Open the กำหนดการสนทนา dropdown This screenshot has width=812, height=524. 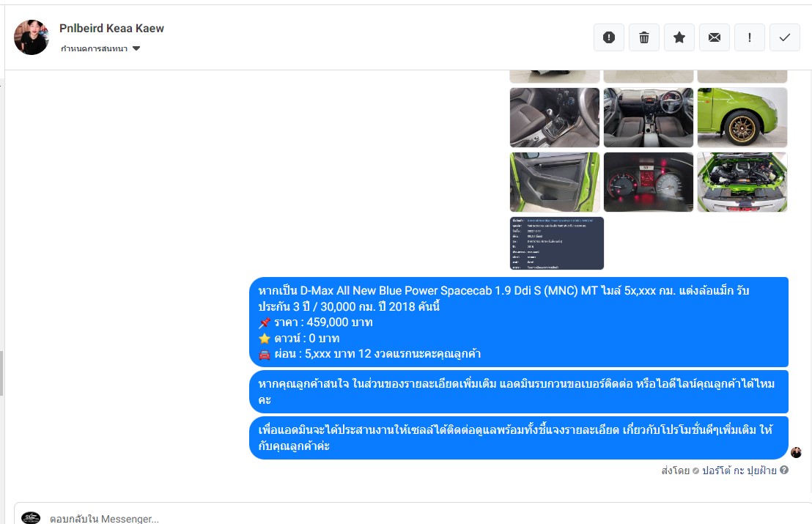(100, 48)
